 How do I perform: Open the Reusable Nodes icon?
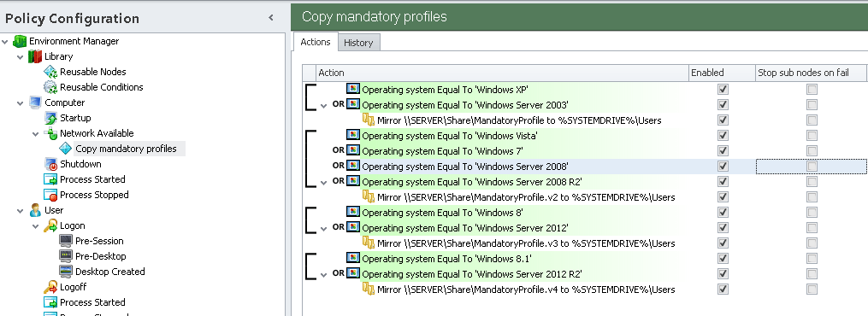[x=50, y=72]
